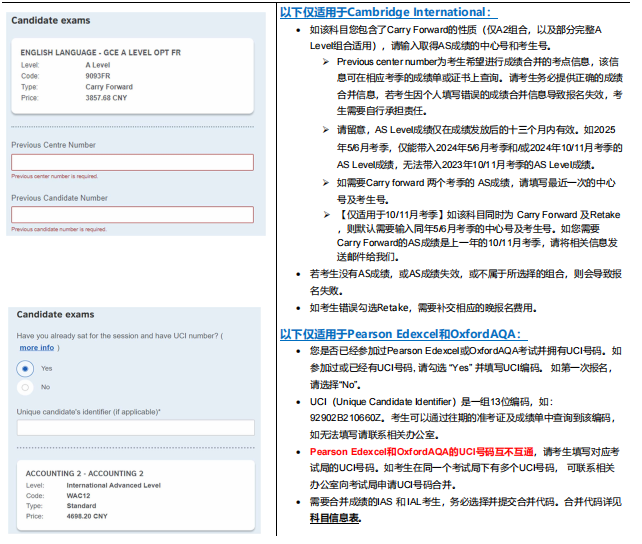Click the upper Candidate exams heading
642x544 pixels.
tap(51, 20)
